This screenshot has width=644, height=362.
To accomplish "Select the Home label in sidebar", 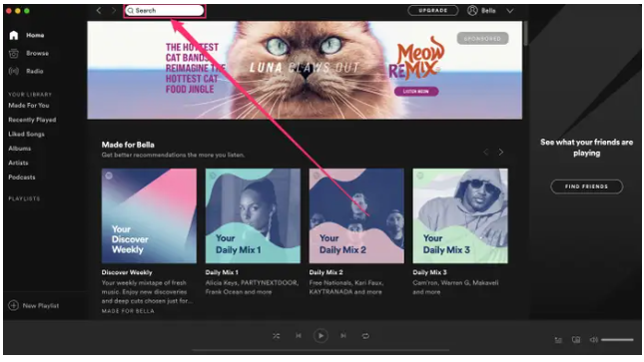I will (35, 35).
